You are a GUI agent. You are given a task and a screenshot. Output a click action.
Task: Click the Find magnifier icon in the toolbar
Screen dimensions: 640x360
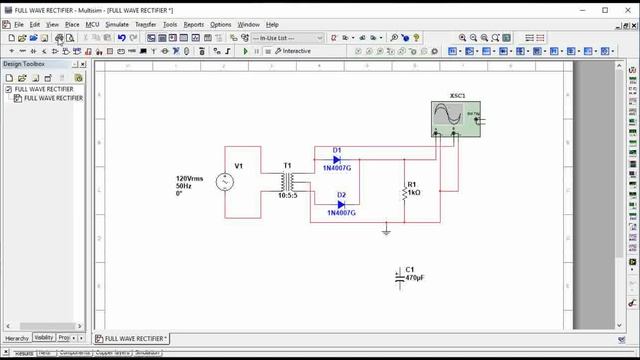394,38
